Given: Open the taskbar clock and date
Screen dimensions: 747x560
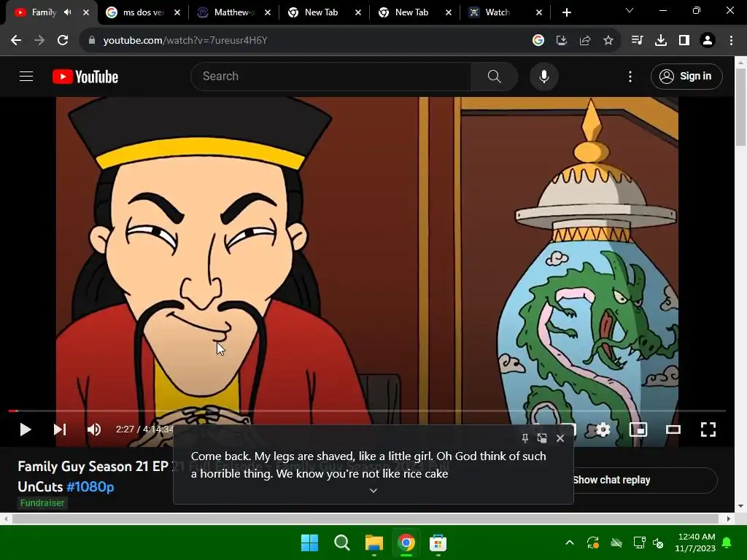Looking at the screenshot, I should click(695, 542).
